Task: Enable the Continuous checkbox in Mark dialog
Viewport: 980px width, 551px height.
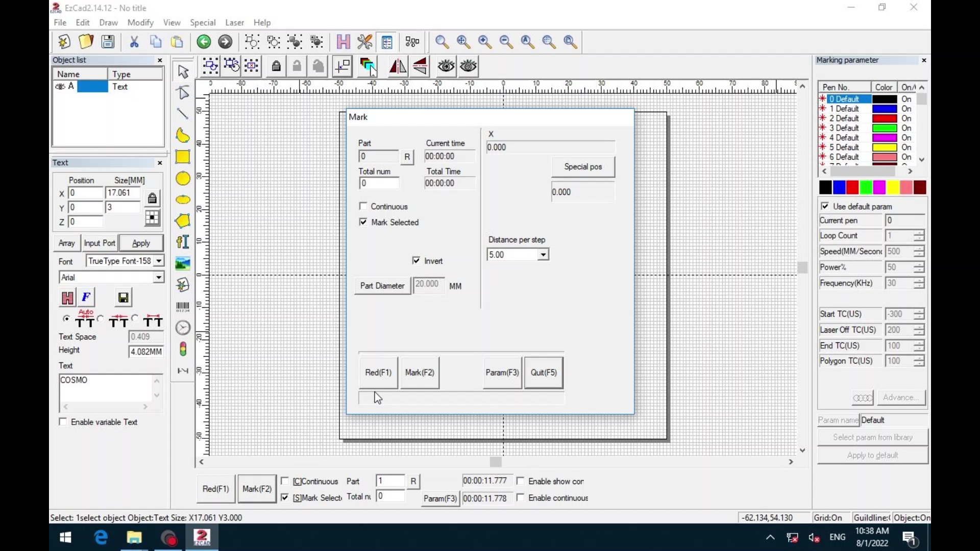Action: point(363,206)
